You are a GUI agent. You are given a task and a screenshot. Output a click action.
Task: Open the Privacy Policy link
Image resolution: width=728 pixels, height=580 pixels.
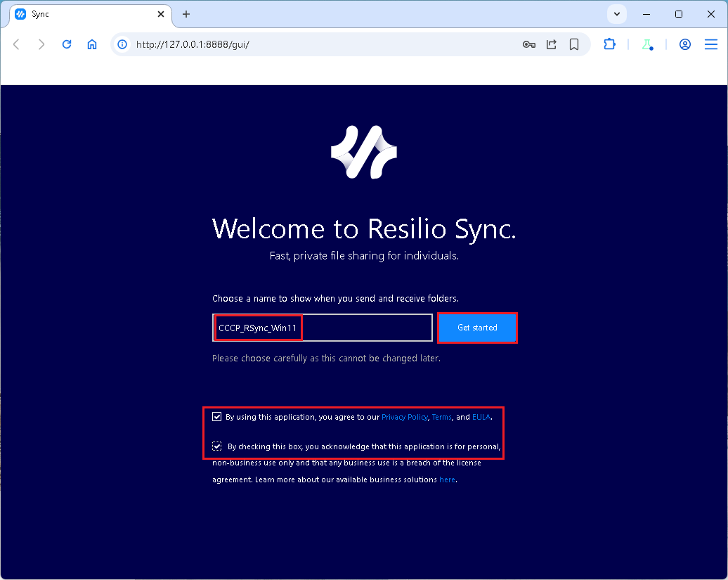(x=404, y=417)
